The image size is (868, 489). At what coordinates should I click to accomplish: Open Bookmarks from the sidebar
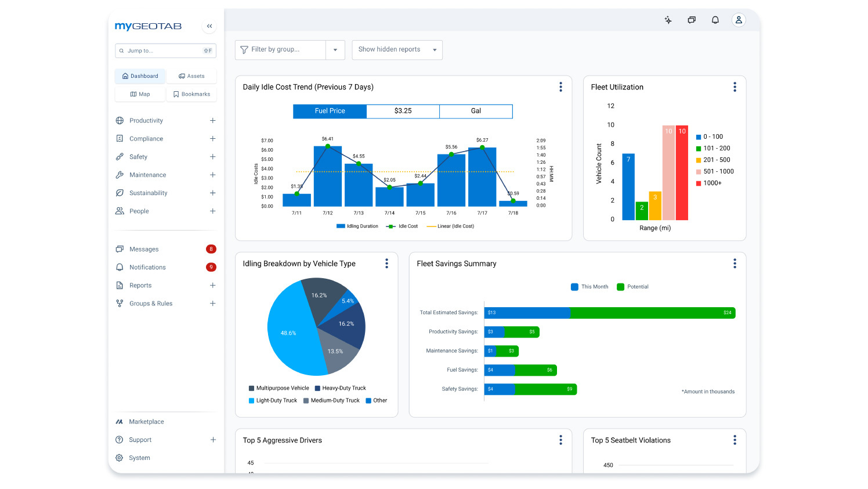(x=191, y=94)
